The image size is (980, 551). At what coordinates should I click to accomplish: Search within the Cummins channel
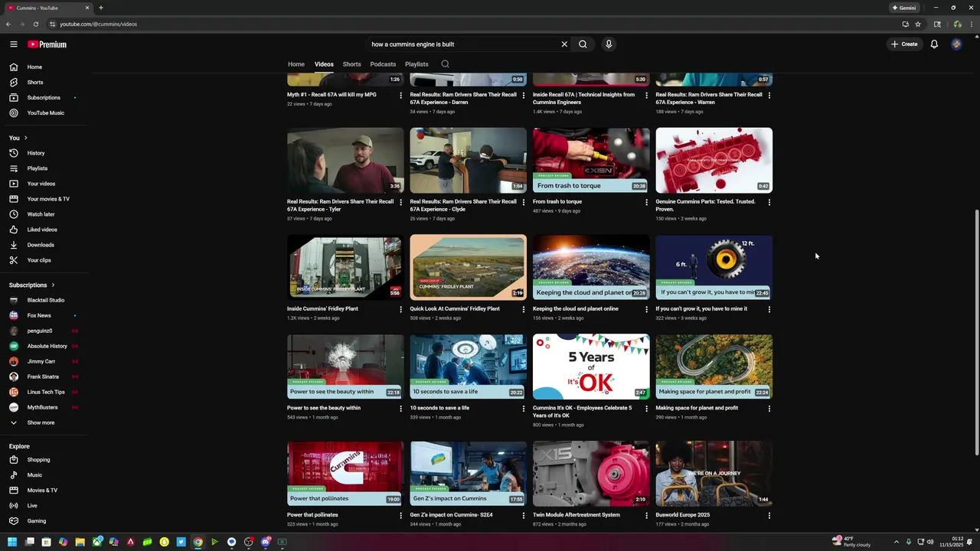pyautogui.click(x=445, y=64)
